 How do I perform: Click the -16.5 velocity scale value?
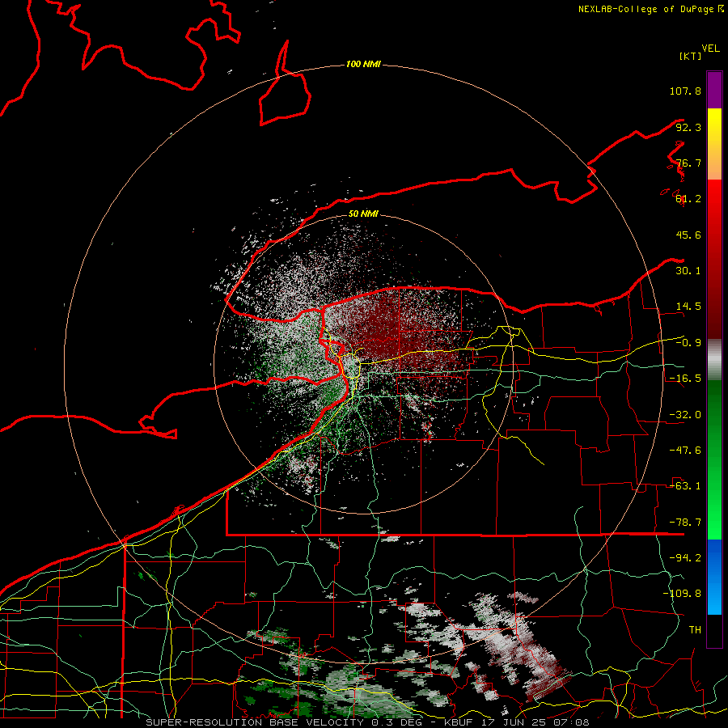685,379
